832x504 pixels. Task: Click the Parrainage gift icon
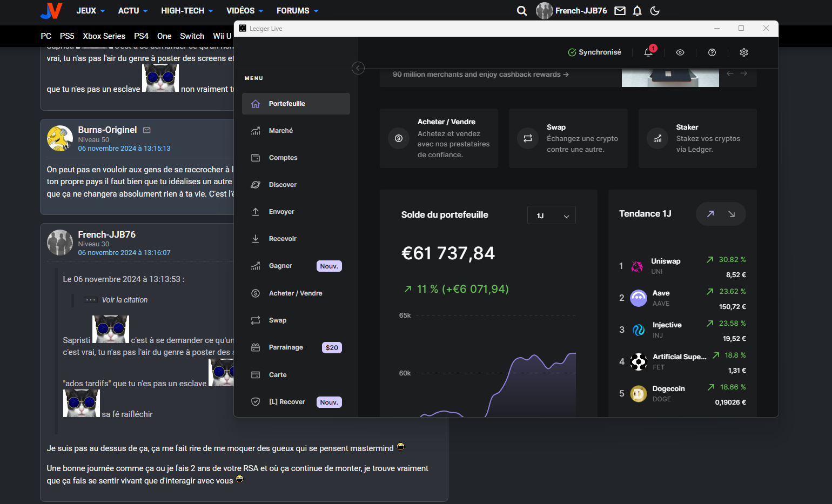coord(256,347)
